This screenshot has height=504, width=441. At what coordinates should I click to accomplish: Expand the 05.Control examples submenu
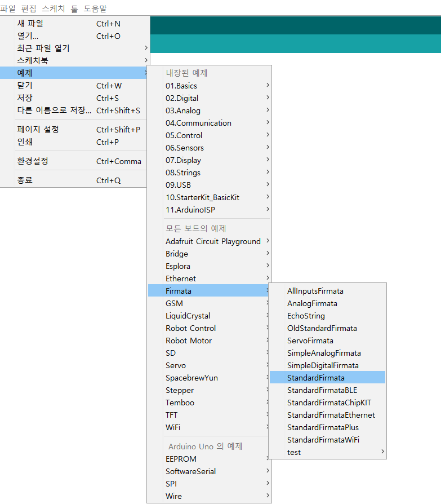point(209,135)
